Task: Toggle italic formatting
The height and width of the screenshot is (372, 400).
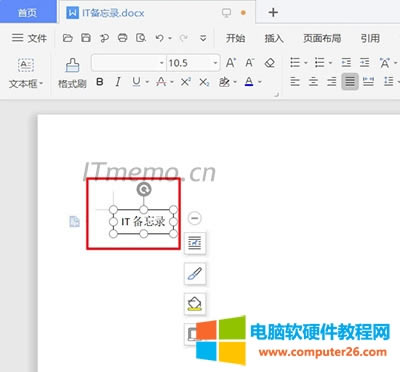Action: (x=118, y=82)
